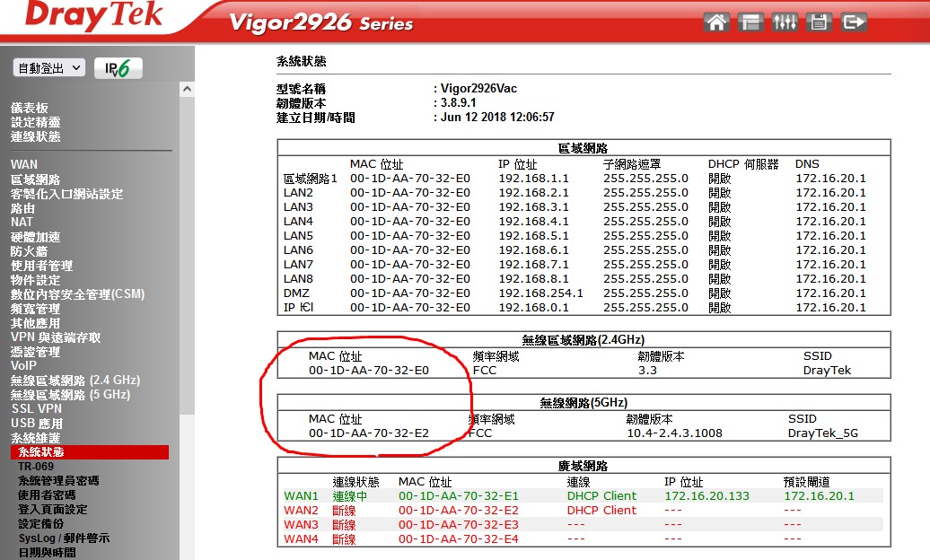
Task: Expand the 防火牆 menu section
Action: 29,251
